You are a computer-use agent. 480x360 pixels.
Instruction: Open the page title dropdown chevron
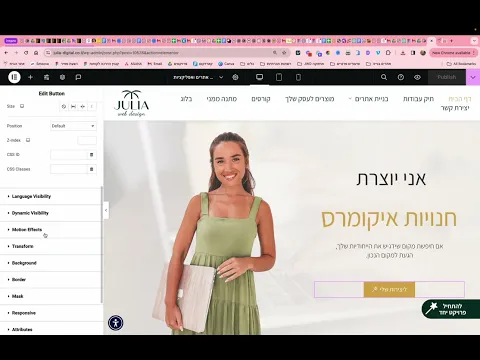tap(221, 77)
